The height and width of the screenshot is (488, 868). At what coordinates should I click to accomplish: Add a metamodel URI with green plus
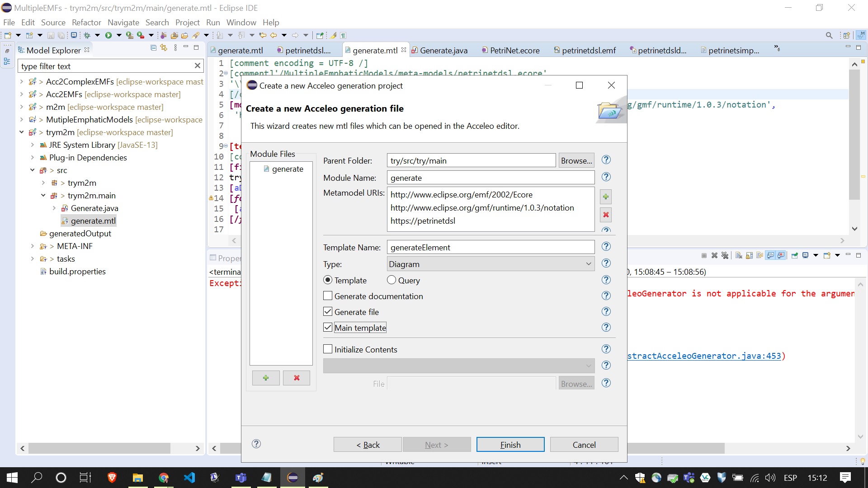606,197
